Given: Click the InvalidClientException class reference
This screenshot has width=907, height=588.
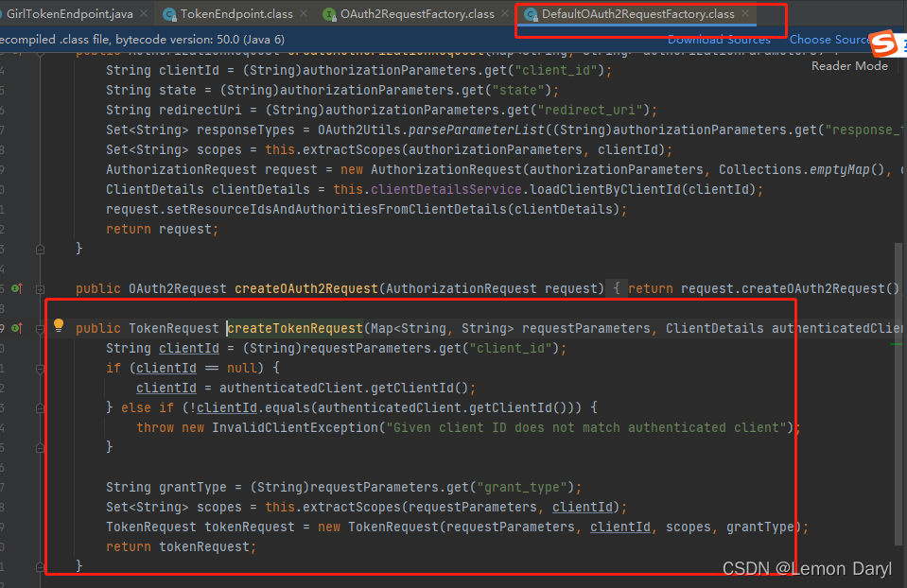Looking at the screenshot, I should click(x=295, y=427).
